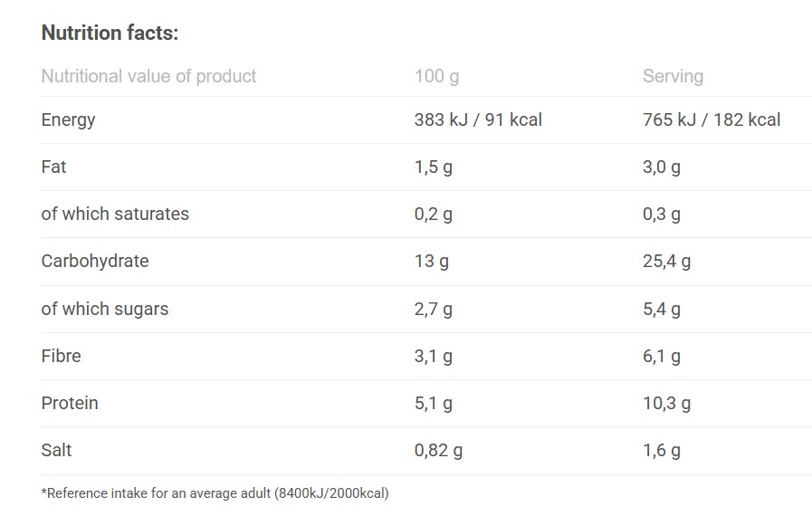Viewport: 812px width, 516px height.
Task: Click the Fibre row label
Action: point(62,356)
